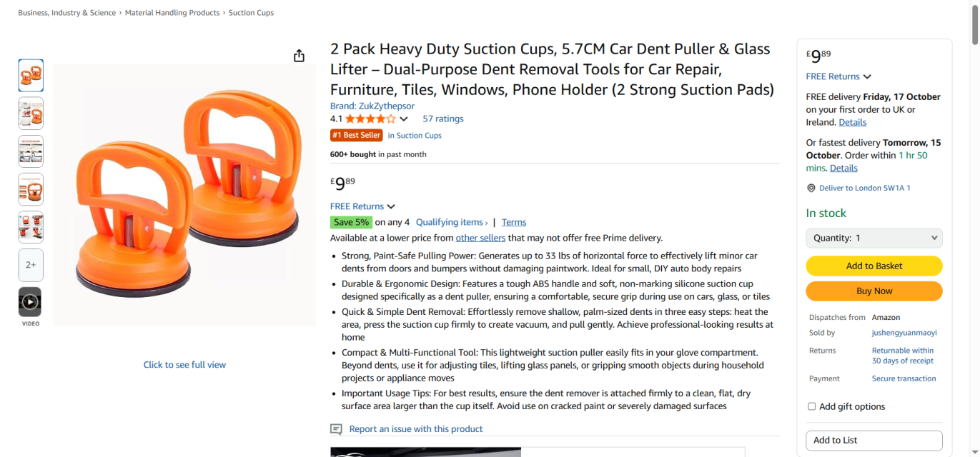Show the 2+ more images thumbnail
This screenshot has height=457, width=980.
pos(31,265)
